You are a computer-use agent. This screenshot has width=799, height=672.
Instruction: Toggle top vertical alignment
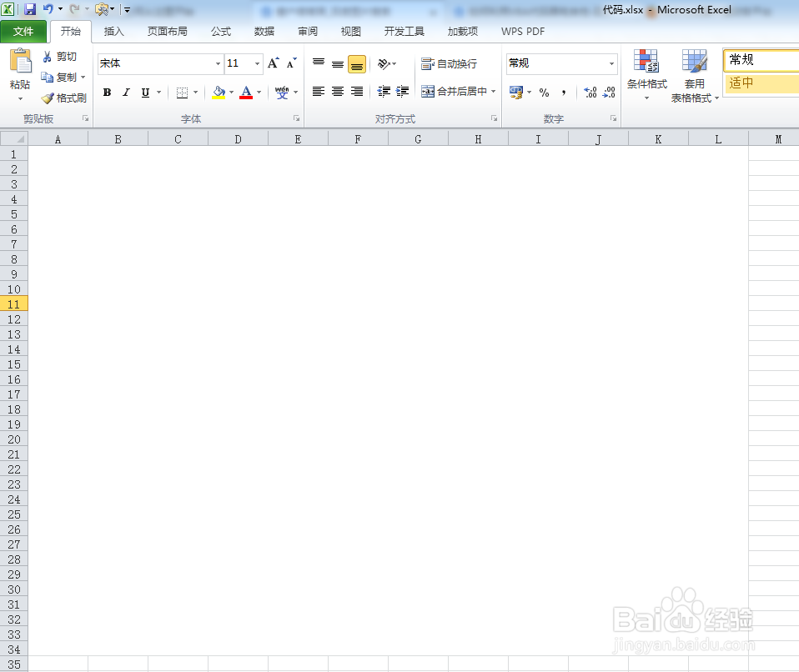[x=319, y=63]
